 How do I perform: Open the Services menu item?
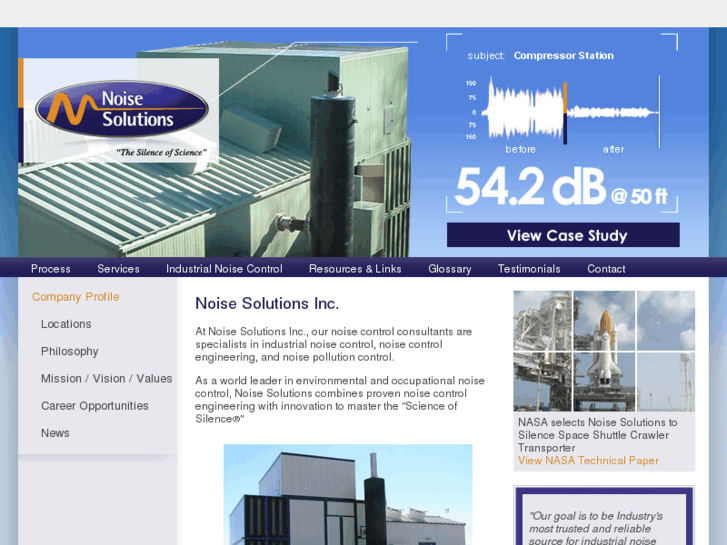click(x=118, y=269)
